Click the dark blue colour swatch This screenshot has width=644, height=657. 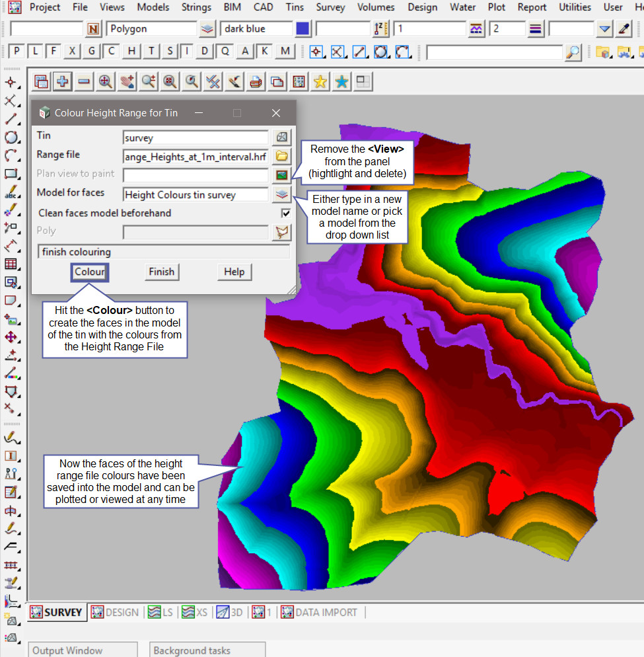pyautogui.click(x=303, y=29)
